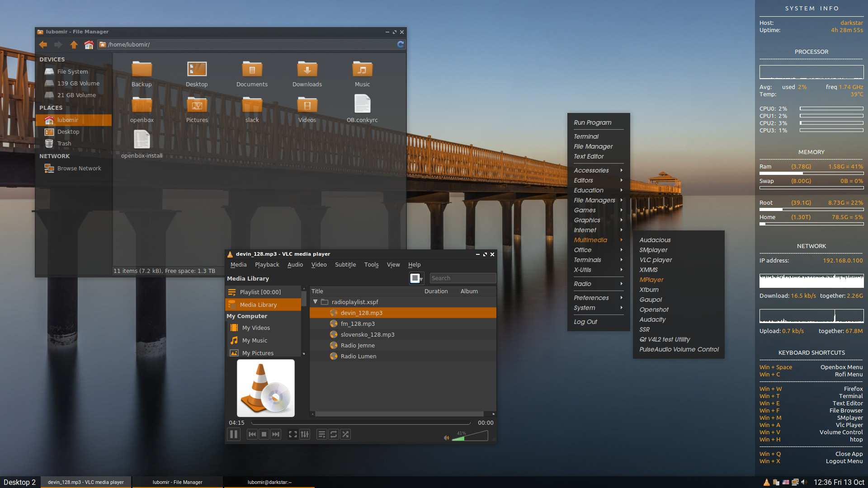Select the VLC media player taskbar button

coord(86,482)
